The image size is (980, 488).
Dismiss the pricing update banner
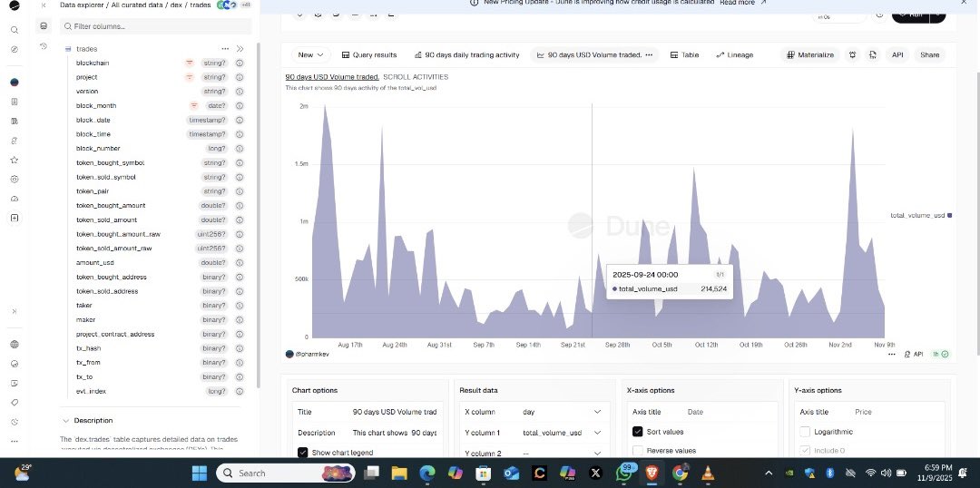(964, 3)
